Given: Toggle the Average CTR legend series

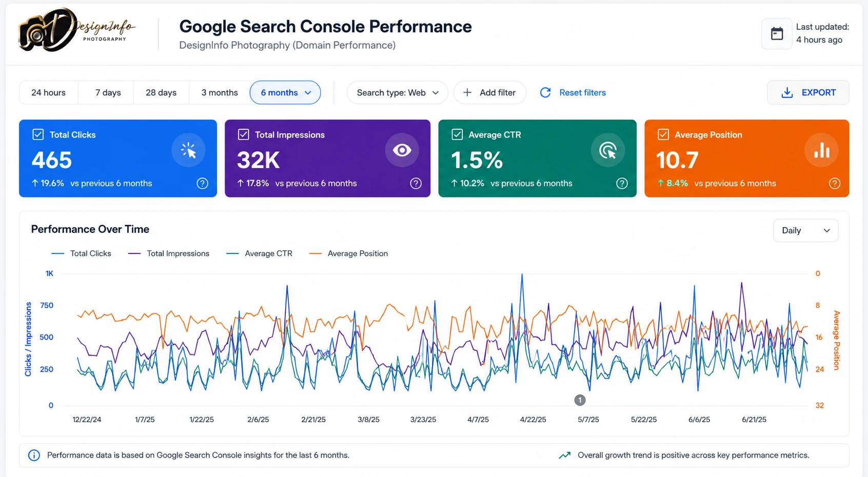Looking at the screenshot, I should 260,253.
